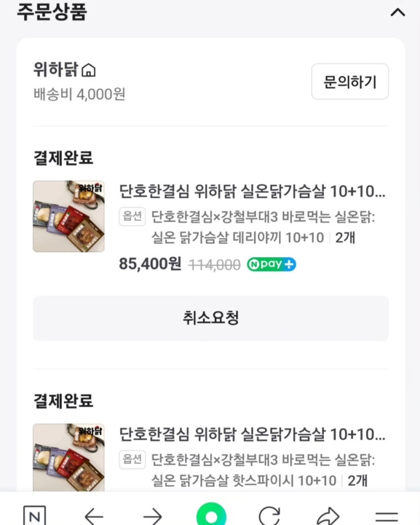Viewport: 420px width, 525px height.
Task: Open the 핫스파이시 order's product thumbnail
Action: 68,458
